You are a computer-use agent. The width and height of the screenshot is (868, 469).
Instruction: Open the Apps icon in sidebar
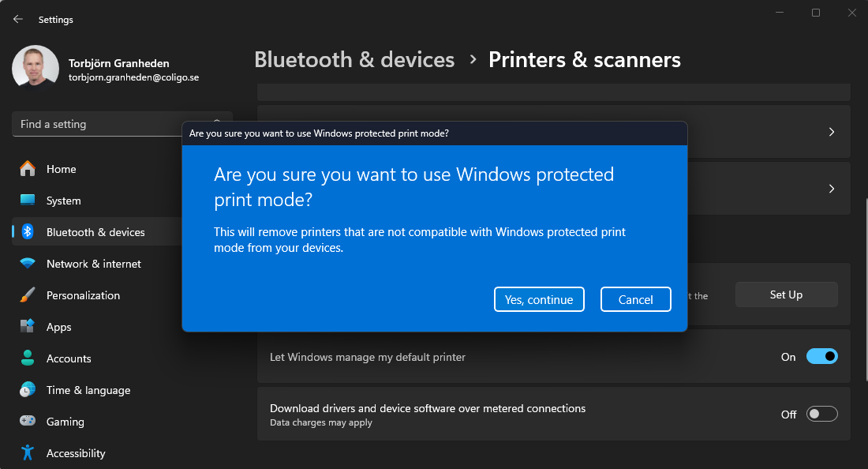click(x=27, y=326)
